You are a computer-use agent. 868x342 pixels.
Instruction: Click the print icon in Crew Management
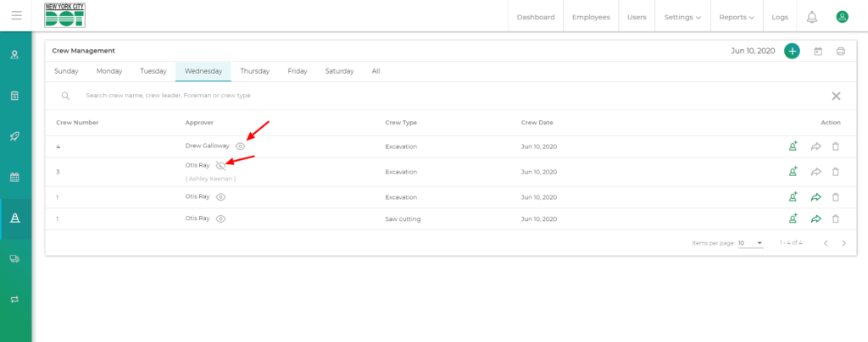coord(841,51)
